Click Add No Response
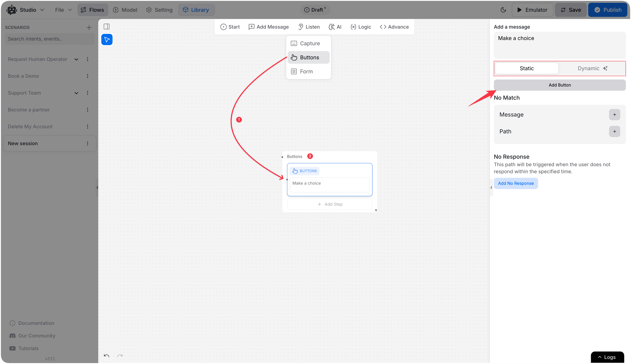The image size is (631, 364). pyautogui.click(x=515, y=183)
